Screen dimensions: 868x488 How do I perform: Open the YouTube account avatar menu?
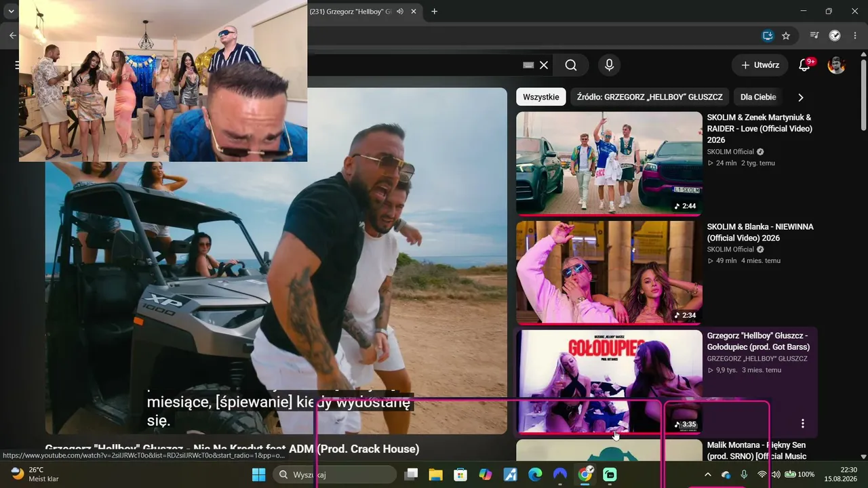(836, 65)
